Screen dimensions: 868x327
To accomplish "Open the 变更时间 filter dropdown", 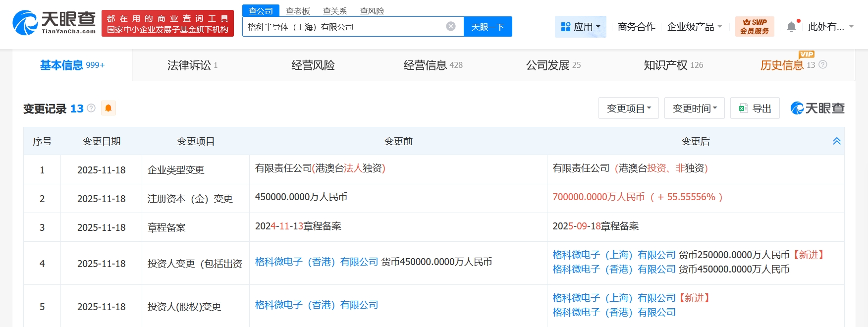I will 694,108.
